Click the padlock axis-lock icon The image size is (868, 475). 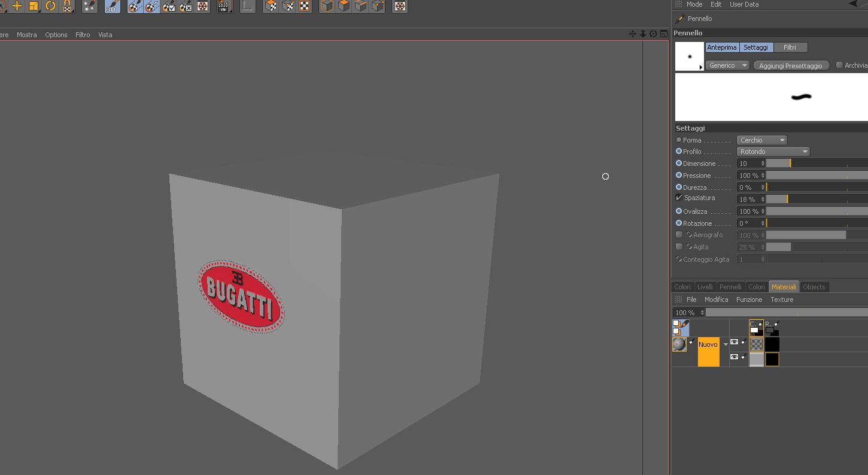pyautogui.click(x=67, y=6)
